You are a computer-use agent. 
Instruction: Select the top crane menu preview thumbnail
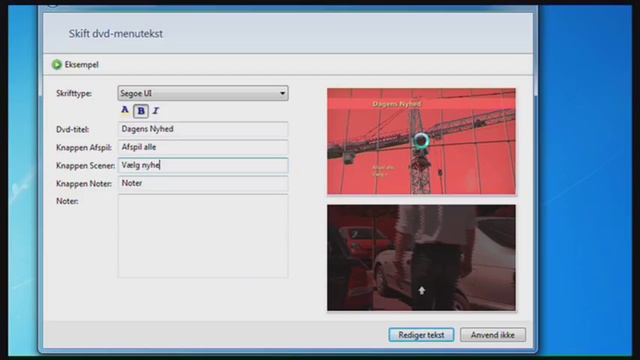[x=421, y=141]
